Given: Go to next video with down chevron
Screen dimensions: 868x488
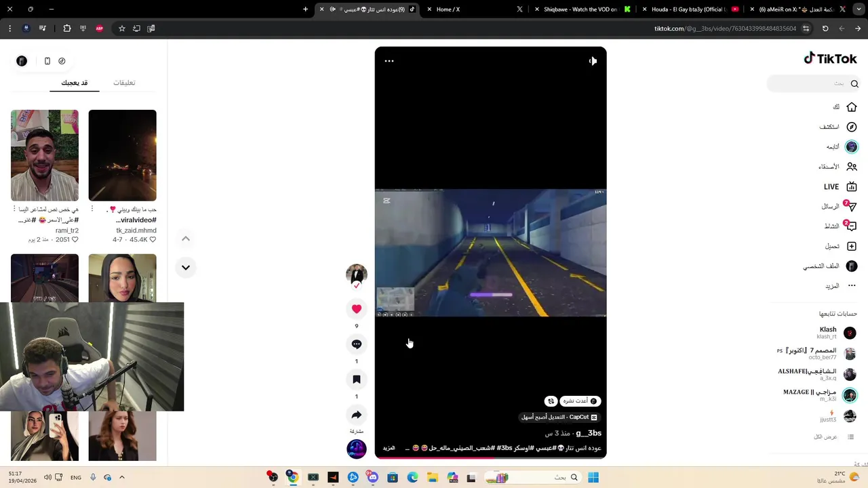Looking at the screenshot, I should (186, 268).
